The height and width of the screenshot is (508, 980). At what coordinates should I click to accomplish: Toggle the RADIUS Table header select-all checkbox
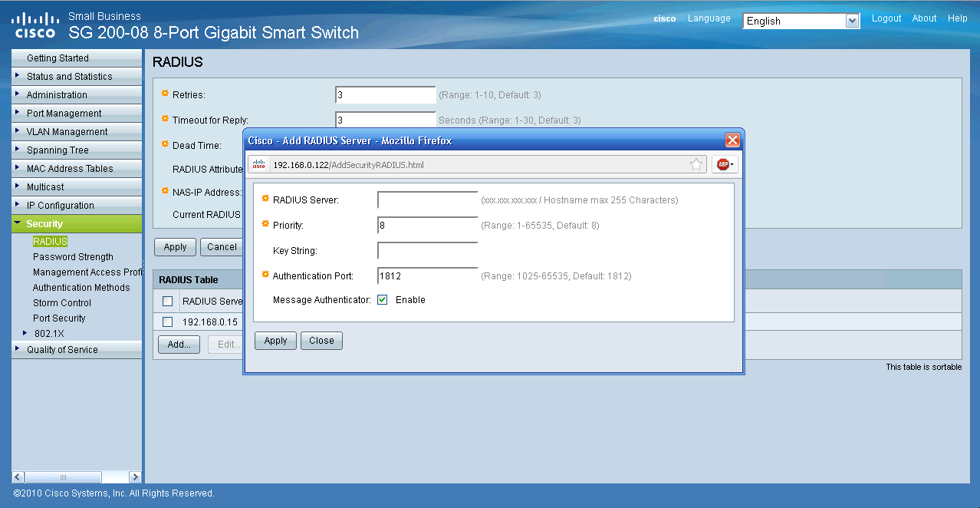tap(167, 302)
